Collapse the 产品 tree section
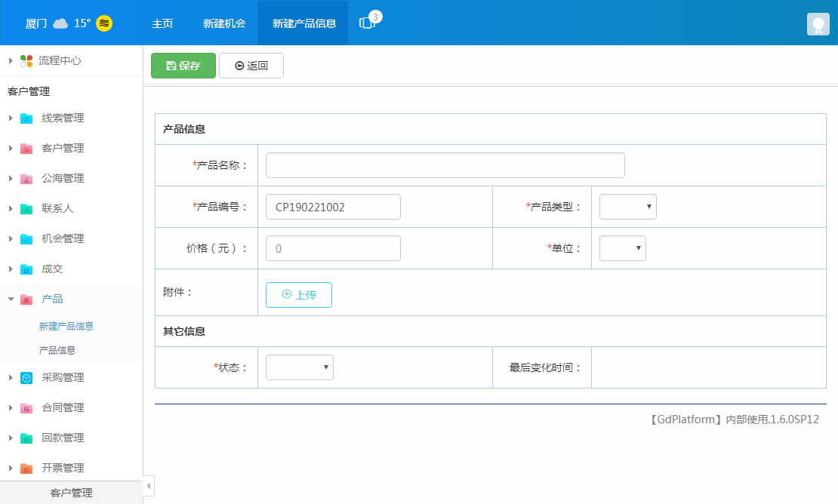Viewport: 838px width, 504px height. tap(11, 300)
